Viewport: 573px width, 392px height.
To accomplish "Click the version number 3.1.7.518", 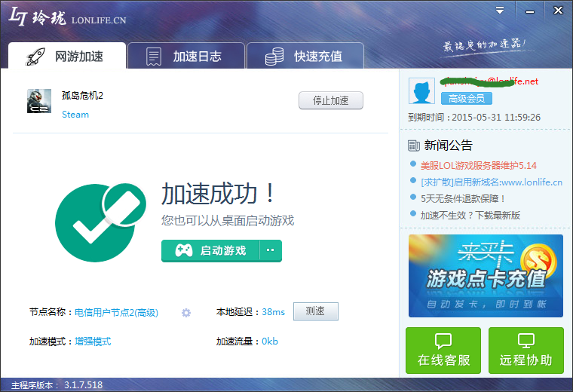I will coord(84,384).
